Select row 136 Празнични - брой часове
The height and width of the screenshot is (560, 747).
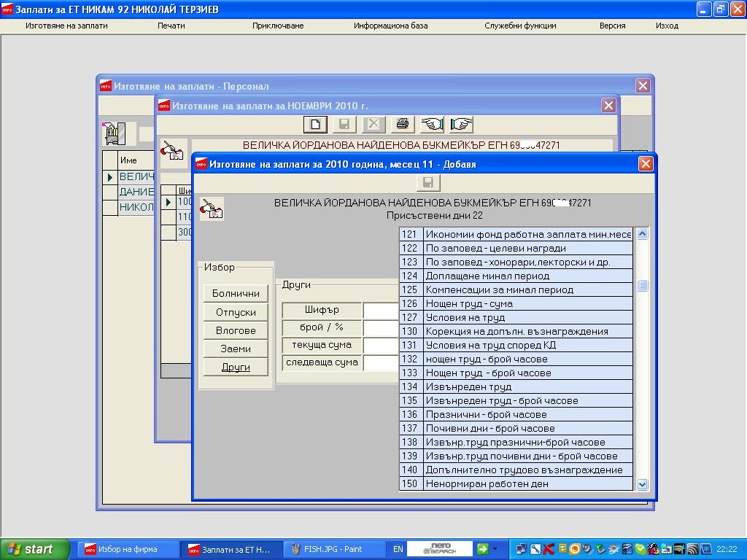coord(516,414)
